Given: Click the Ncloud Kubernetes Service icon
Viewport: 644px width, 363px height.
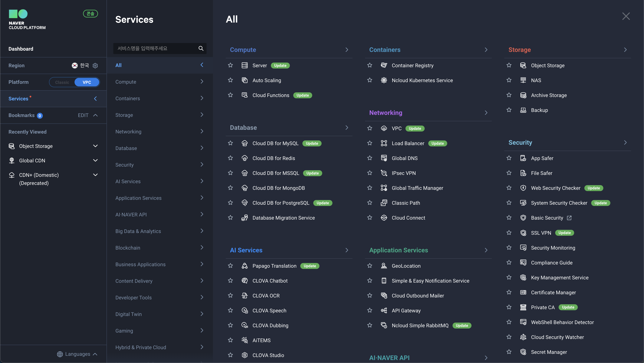Looking at the screenshot, I should click(384, 80).
